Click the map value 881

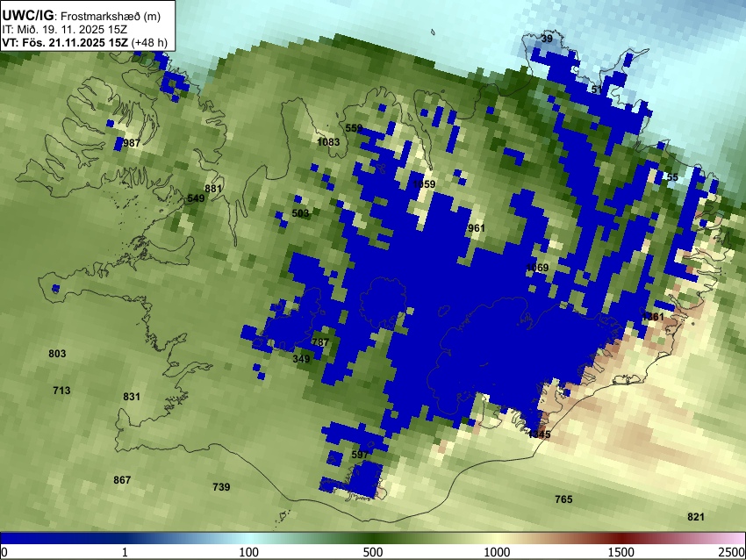(213, 189)
